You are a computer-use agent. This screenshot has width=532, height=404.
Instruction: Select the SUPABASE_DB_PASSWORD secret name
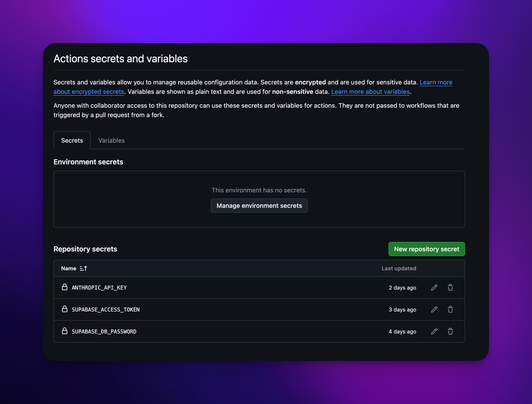point(104,331)
